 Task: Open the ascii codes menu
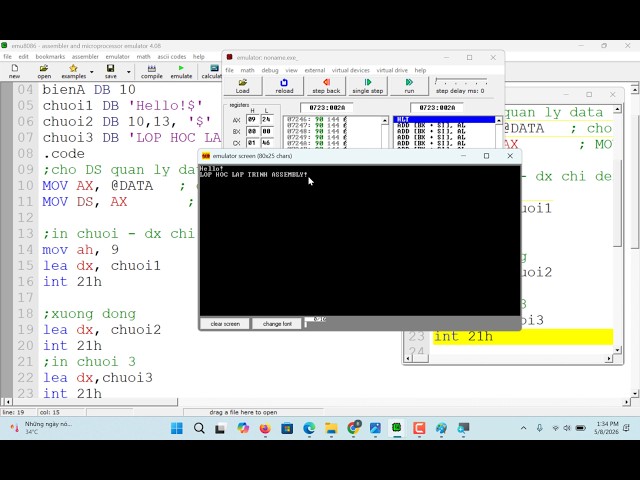coord(171,57)
